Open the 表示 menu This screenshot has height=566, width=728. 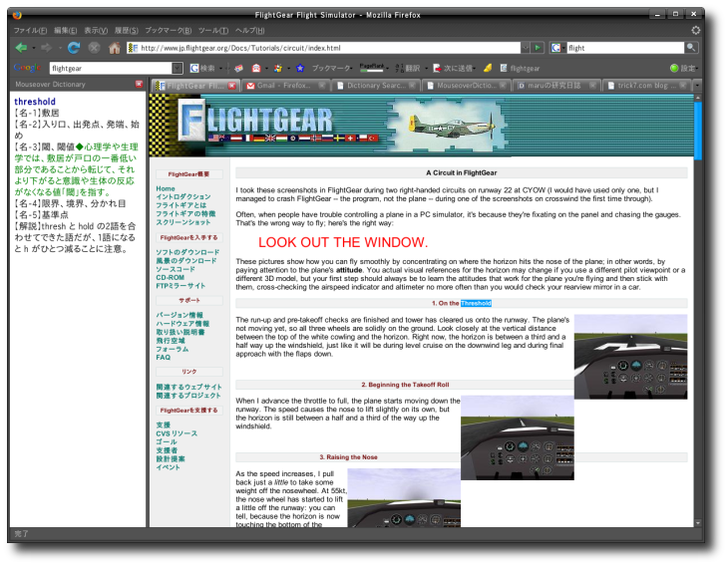click(x=96, y=30)
